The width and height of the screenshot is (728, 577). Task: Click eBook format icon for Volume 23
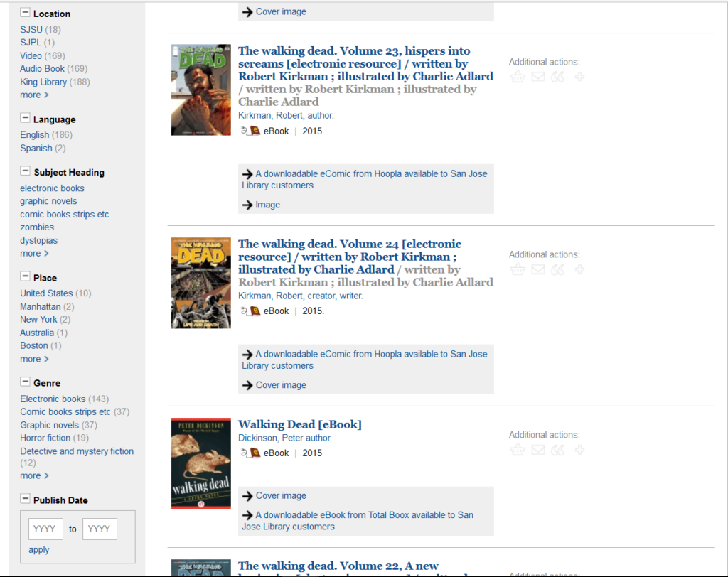(x=250, y=131)
